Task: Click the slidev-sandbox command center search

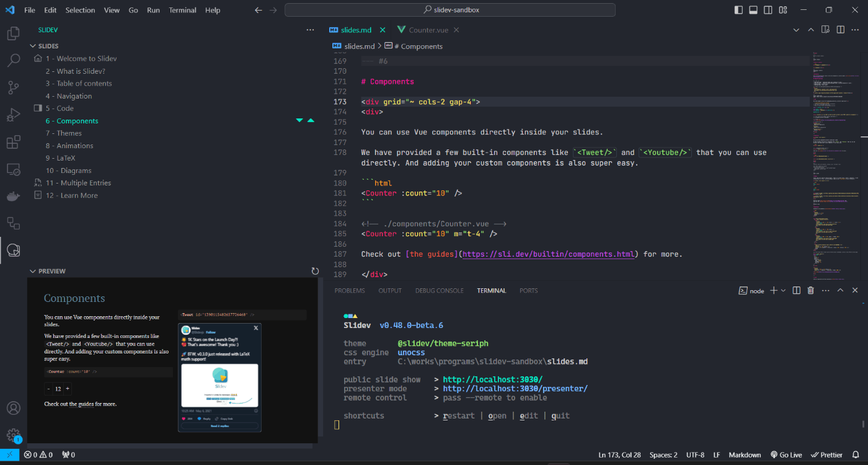Action: pyautogui.click(x=450, y=10)
